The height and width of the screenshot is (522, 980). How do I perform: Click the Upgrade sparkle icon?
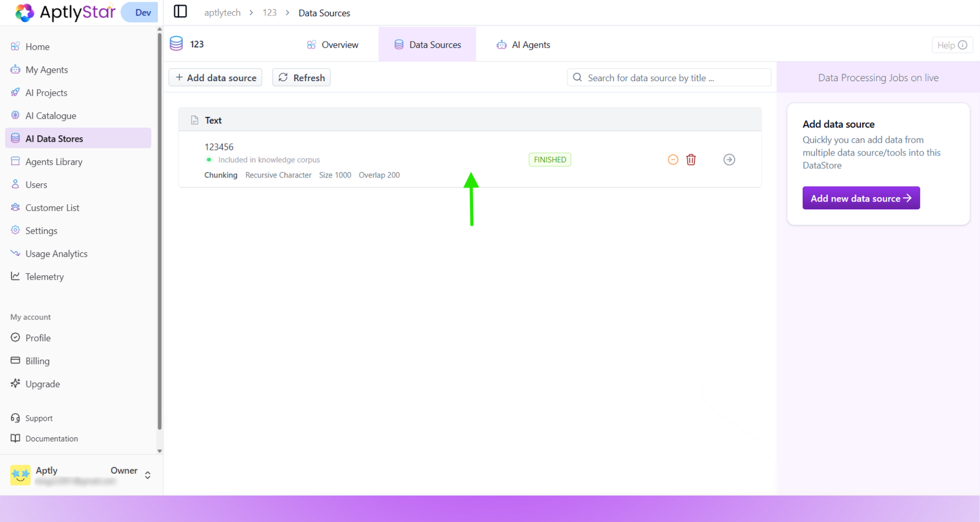point(15,383)
